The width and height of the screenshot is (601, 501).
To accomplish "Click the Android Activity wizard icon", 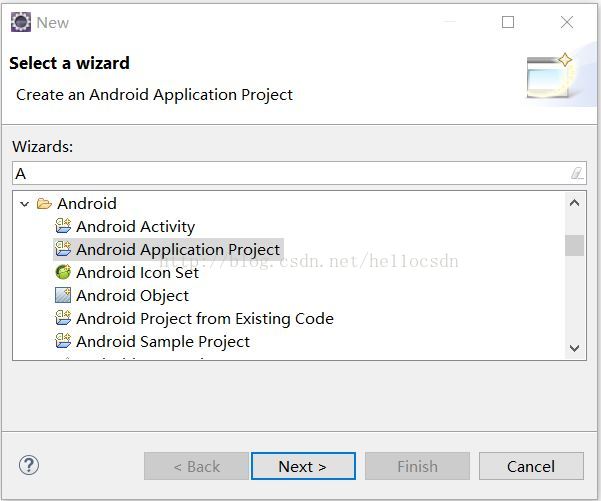I will click(x=63, y=226).
